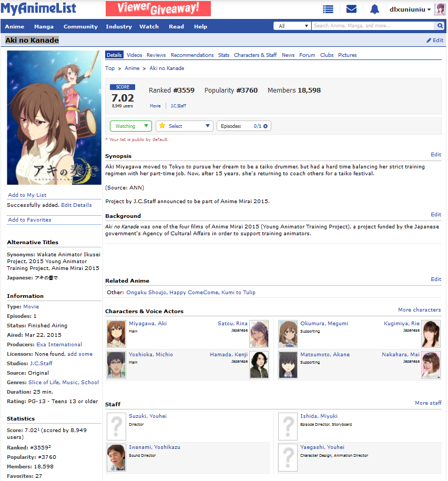Screen dimensions: 448x481
Task: Open the Watching status dropdown
Action: (x=130, y=126)
